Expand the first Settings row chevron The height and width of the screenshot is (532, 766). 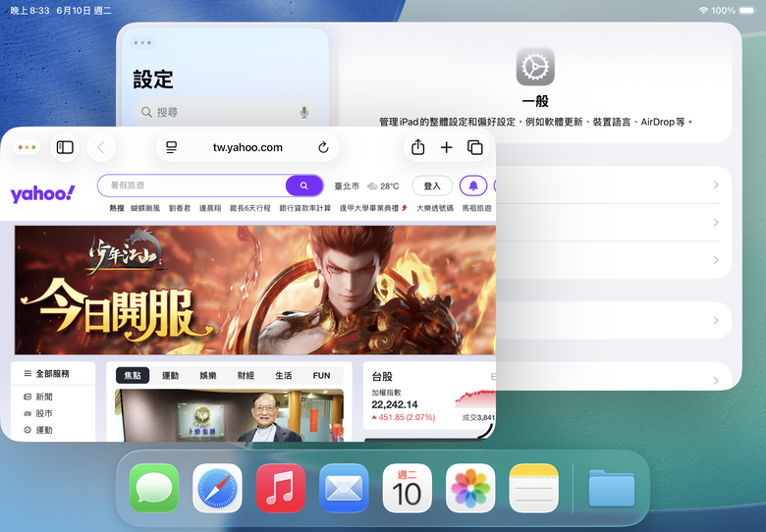point(716,185)
